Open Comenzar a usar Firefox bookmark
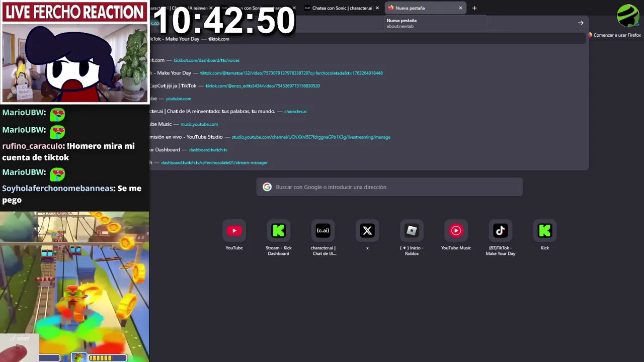Image resolution: width=644 pixels, height=362 pixels. pos(614,35)
